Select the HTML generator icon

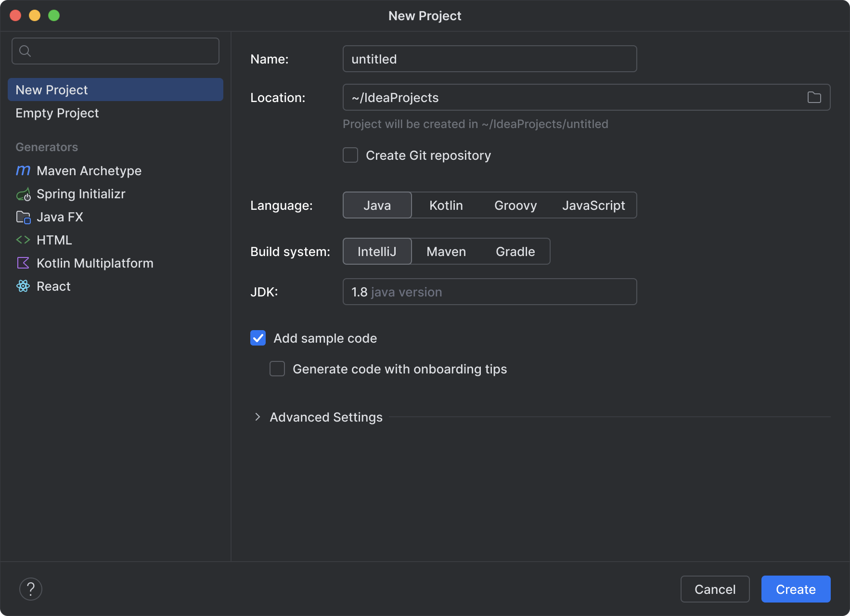pyautogui.click(x=23, y=240)
